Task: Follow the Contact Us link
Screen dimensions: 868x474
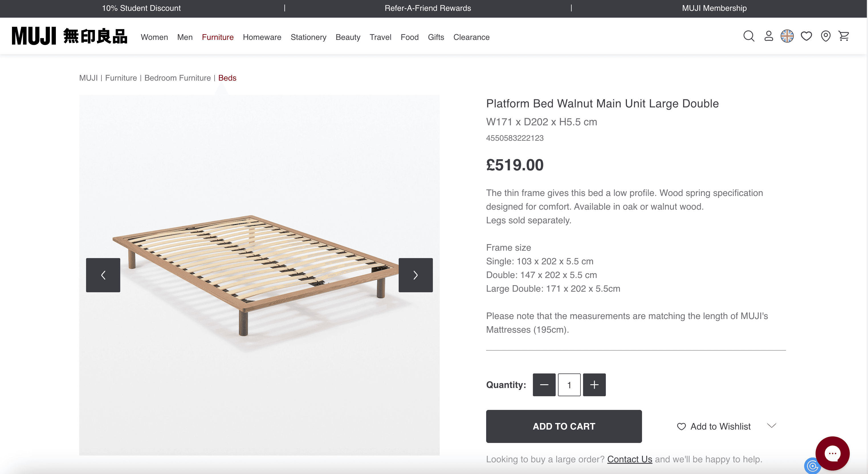Action: [x=629, y=459]
